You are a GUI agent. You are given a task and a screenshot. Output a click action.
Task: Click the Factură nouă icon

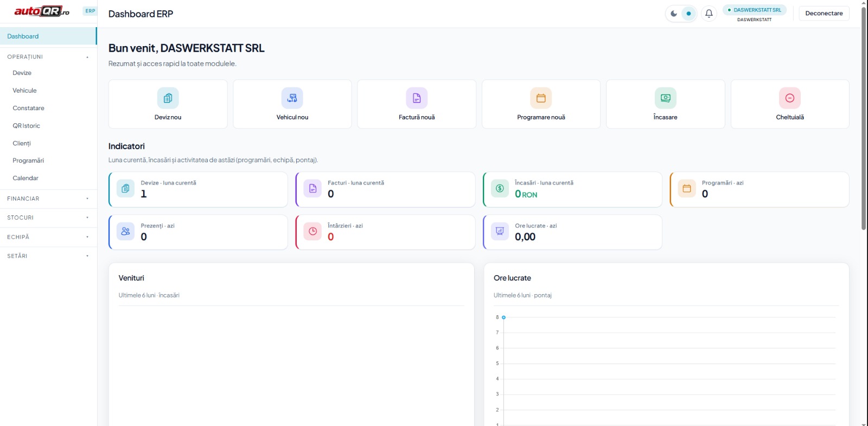click(417, 98)
